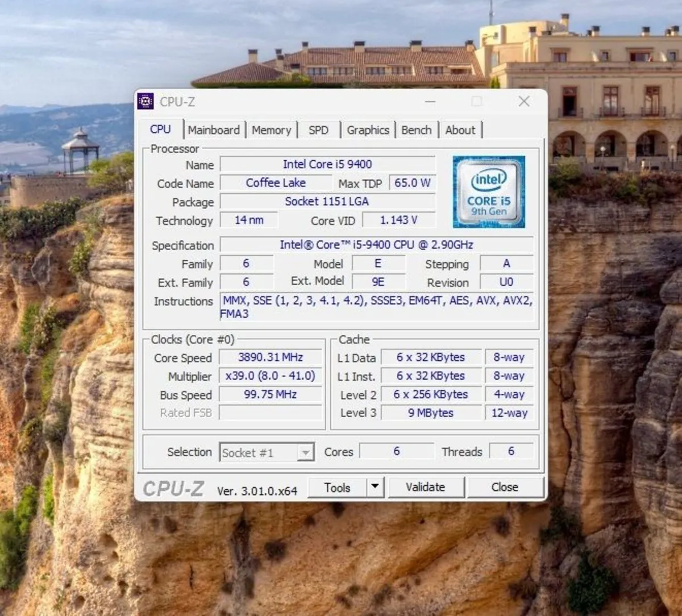Viewport: 682px width, 616px height.
Task: Click the L1 Inst. '8-way' associativity
Action: coord(509,376)
